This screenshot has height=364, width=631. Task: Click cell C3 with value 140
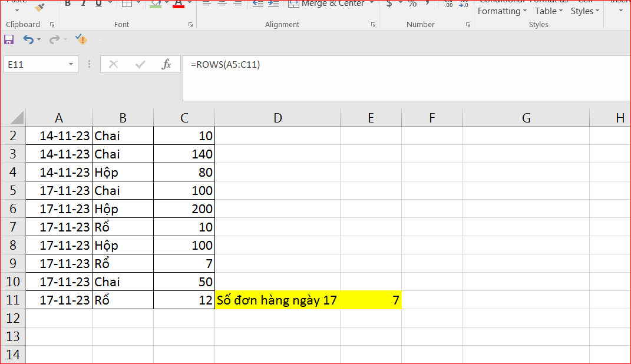pyautogui.click(x=184, y=154)
